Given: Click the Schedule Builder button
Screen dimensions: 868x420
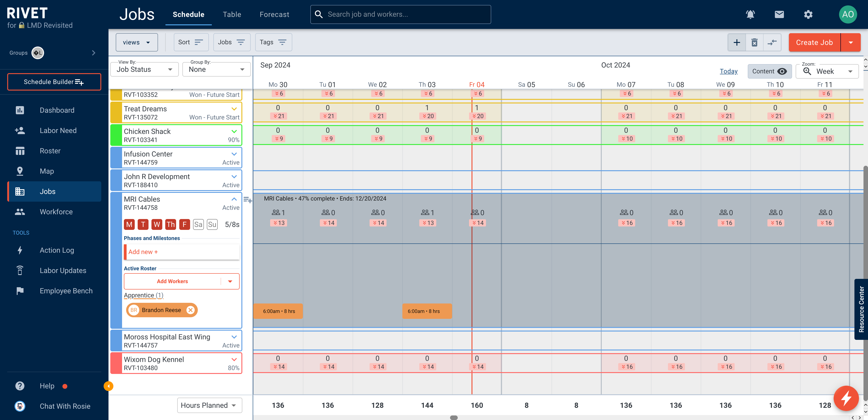Looking at the screenshot, I should pyautogui.click(x=54, y=82).
